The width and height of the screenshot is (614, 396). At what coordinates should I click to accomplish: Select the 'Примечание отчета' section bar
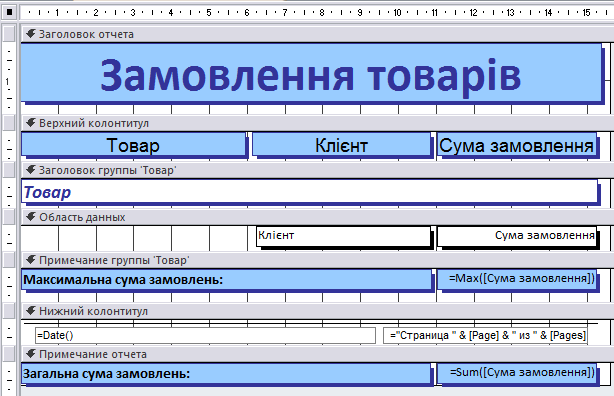317,354
